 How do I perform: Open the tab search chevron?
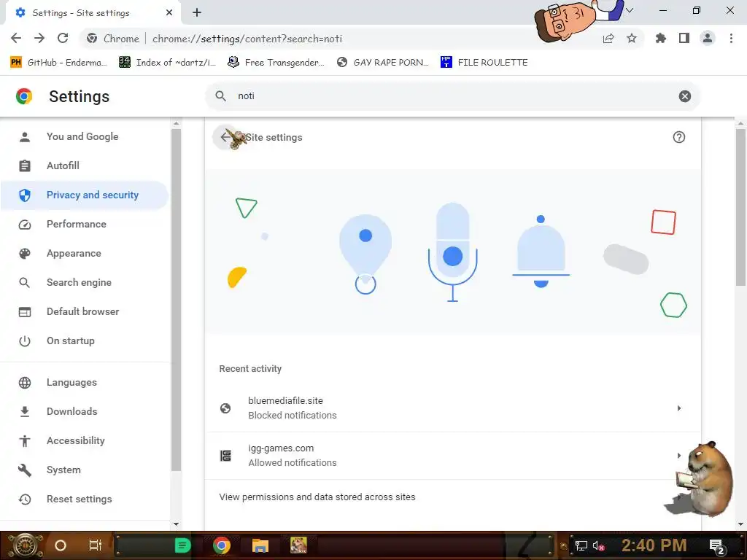click(630, 10)
